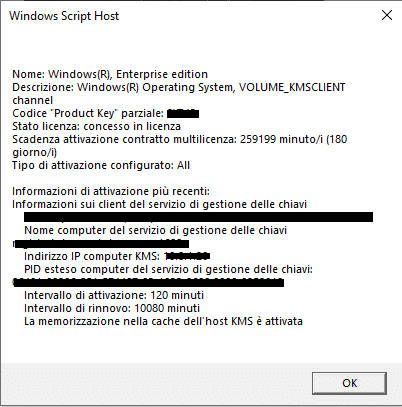Click the Codice "Product Key" parziale label

pyautogui.click(x=88, y=113)
